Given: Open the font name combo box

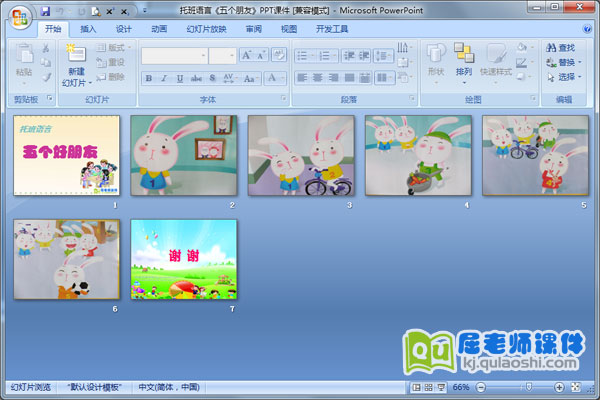Looking at the screenshot, I should (x=174, y=56).
